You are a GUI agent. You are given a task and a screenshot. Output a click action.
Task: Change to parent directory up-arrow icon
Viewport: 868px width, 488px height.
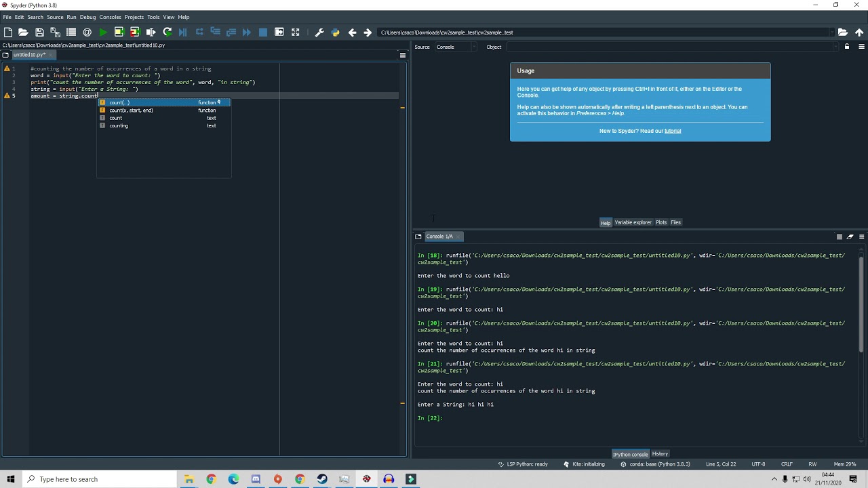859,32
